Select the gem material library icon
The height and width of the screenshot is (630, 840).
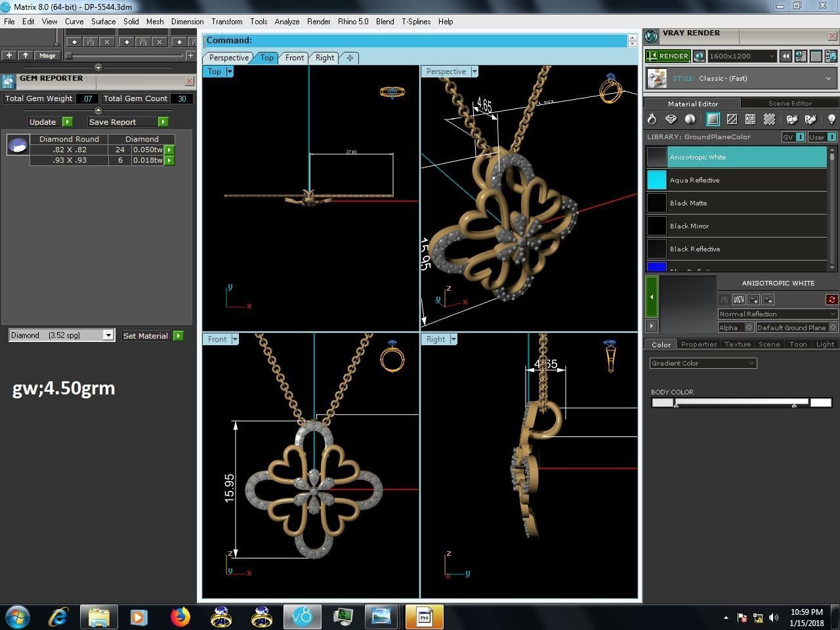pyautogui.click(x=671, y=119)
